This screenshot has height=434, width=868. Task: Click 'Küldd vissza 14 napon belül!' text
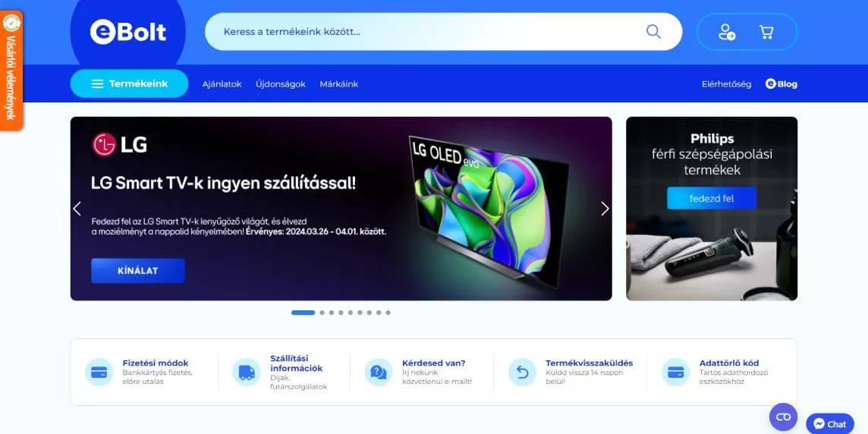[584, 377]
